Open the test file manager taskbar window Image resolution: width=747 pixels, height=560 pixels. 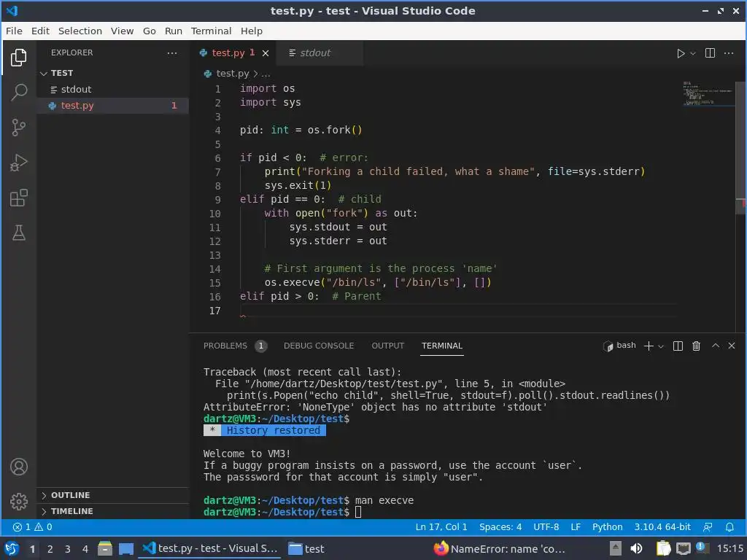pyautogui.click(x=306, y=549)
